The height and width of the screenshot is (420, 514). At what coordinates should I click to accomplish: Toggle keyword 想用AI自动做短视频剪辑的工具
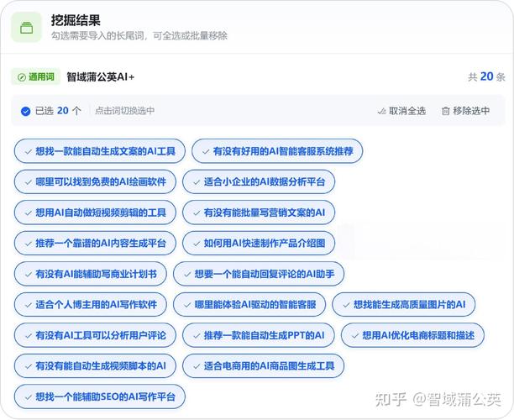95,213
